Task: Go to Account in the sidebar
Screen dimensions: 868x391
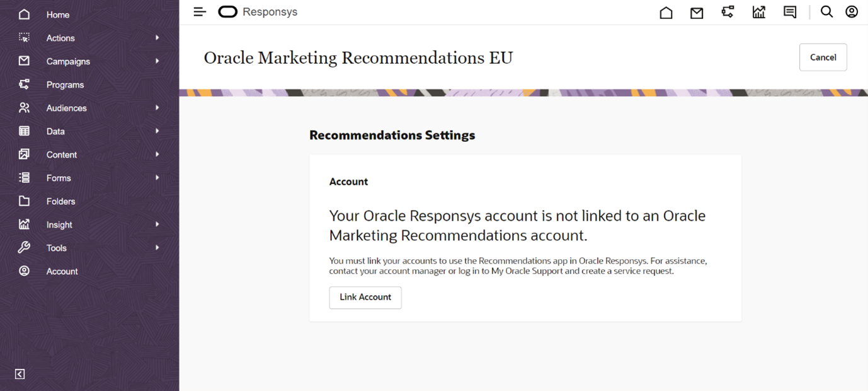Action: tap(62, 271)
